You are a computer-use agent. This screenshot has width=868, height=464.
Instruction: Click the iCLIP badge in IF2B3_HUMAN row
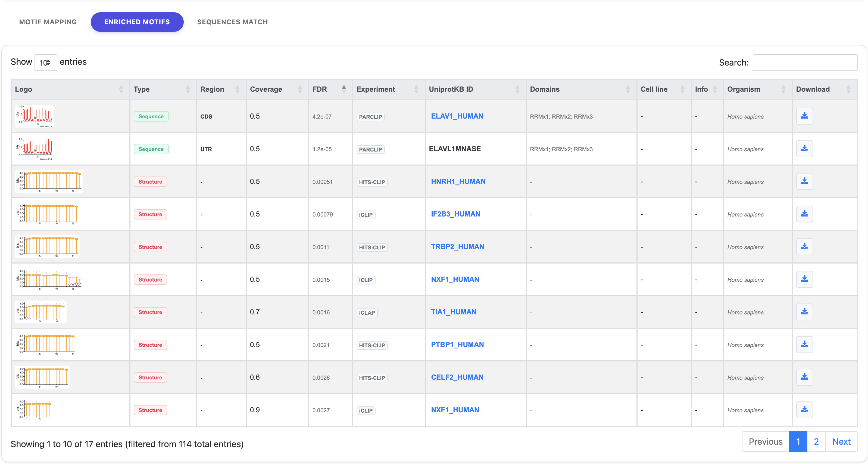point(366,215)
